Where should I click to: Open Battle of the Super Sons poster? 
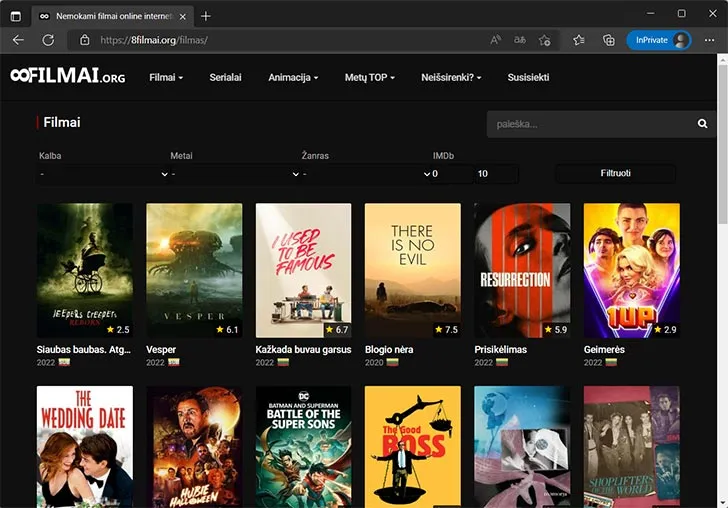[x=304, y=447]
